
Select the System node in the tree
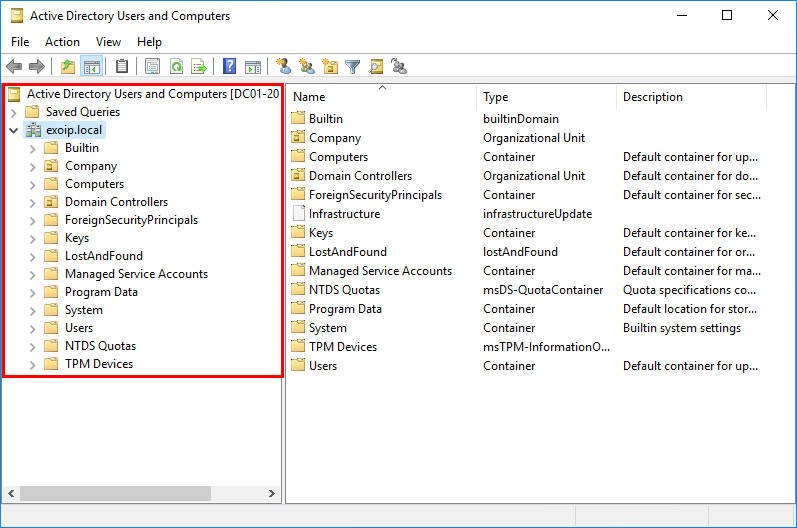pos(84,310)
